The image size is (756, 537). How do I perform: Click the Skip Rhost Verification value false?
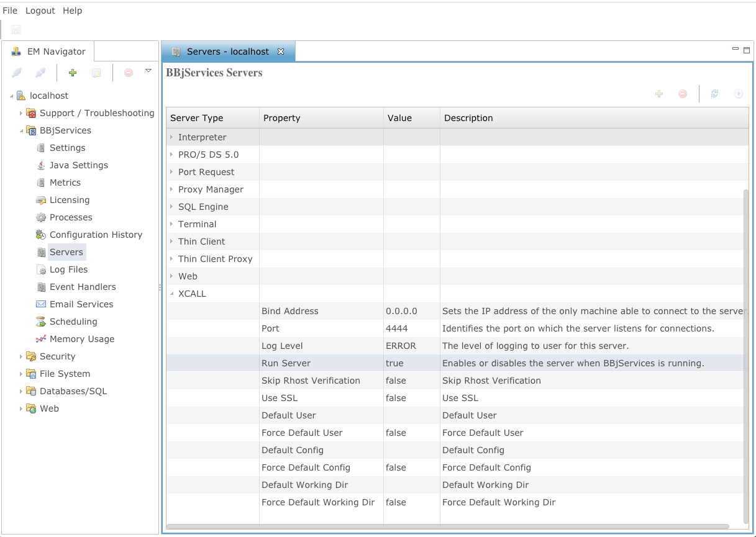pyautogui.click(x=396, y=381)
